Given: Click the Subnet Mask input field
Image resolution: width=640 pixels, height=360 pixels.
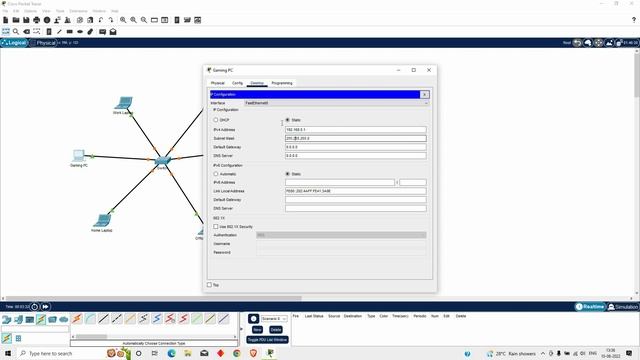Looking at the screenshot, I should tap(356, 138).
